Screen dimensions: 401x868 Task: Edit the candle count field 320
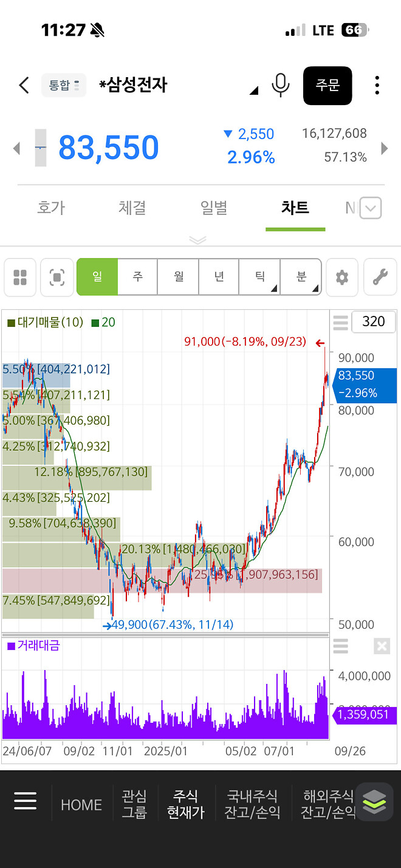(373, 322)
